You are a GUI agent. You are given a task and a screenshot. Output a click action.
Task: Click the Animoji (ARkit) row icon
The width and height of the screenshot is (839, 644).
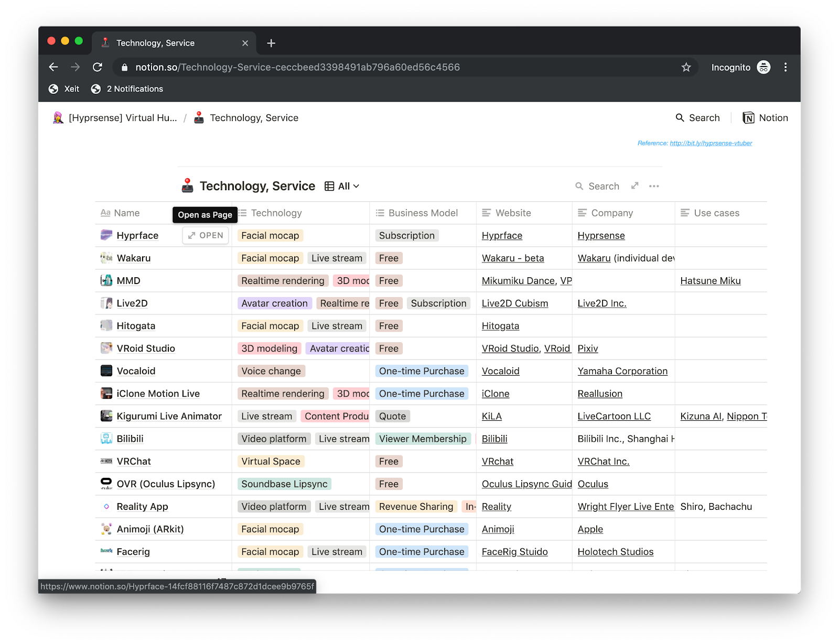pos(106,529)
